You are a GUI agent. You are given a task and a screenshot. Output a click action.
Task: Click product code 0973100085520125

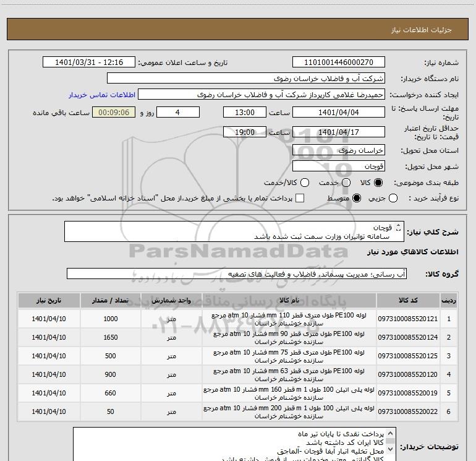click(x=408, y=356)
